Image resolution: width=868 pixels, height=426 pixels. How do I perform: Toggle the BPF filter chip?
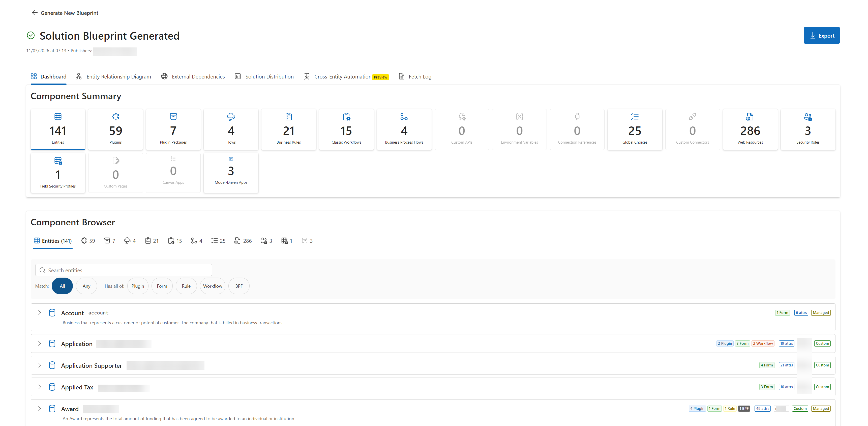coord(239,286)
